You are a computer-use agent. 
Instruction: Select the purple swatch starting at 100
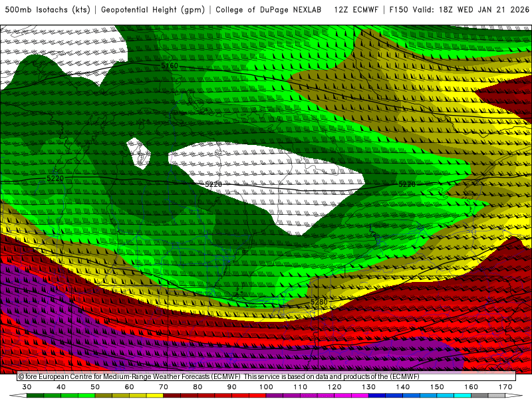coord(275,396)
